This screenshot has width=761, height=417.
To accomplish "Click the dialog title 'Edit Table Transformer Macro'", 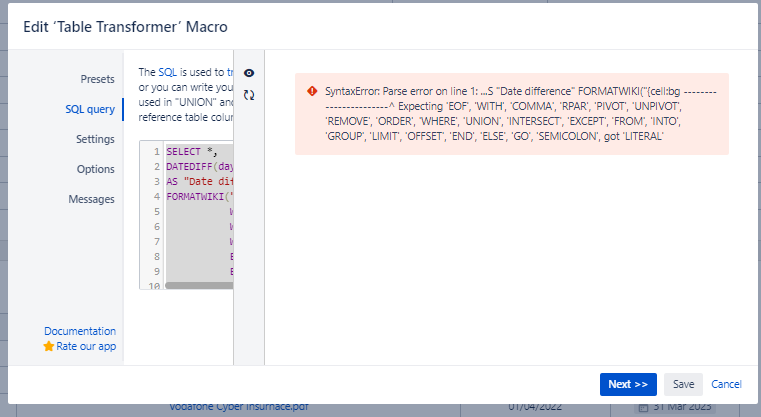I will 125,27.
